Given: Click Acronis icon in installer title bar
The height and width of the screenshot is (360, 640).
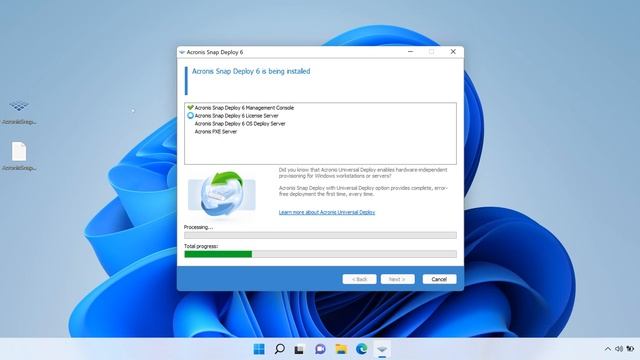Looking at the screenshot, I should click(182, 52).
